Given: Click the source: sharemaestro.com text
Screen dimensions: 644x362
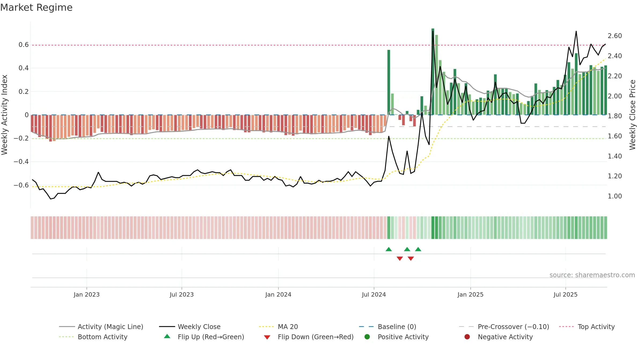Looking at the screenshot, I should tap(592, 275).
